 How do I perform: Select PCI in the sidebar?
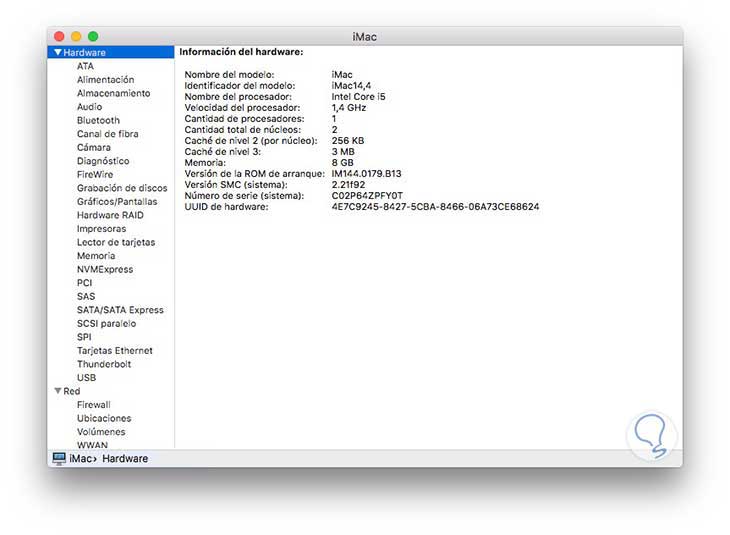84,283
